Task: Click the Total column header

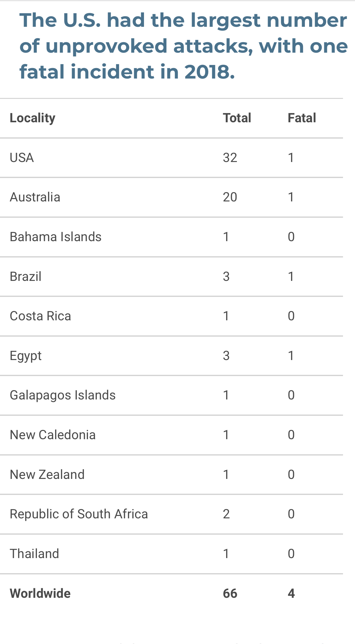Action: 237,118
